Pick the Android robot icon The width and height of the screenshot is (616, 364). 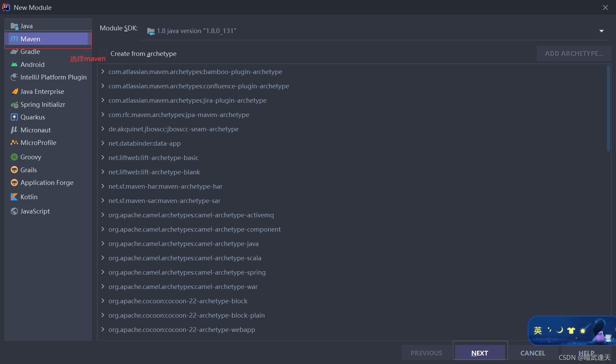pos(14,64)
